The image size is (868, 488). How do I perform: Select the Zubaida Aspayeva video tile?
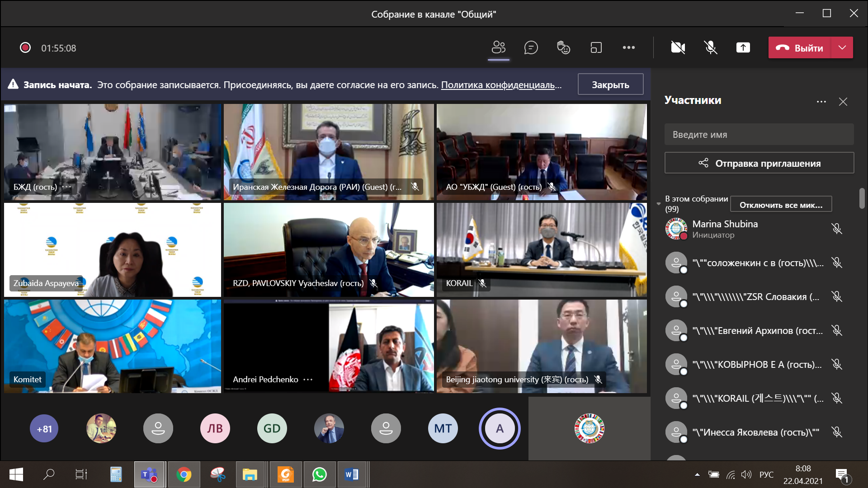[x=113, y=249]
